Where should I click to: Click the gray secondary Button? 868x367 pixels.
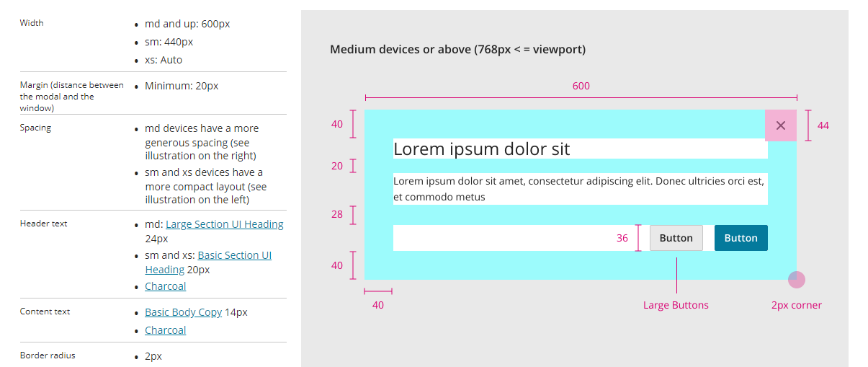point(676,238)
